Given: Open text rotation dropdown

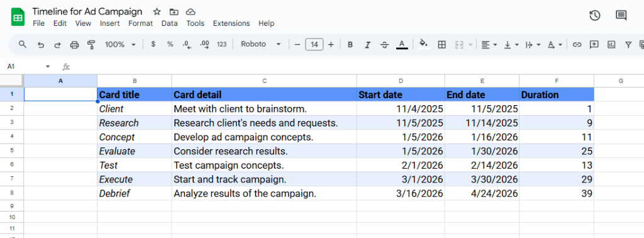Looking at the screenshot, I should pos(555,45).
